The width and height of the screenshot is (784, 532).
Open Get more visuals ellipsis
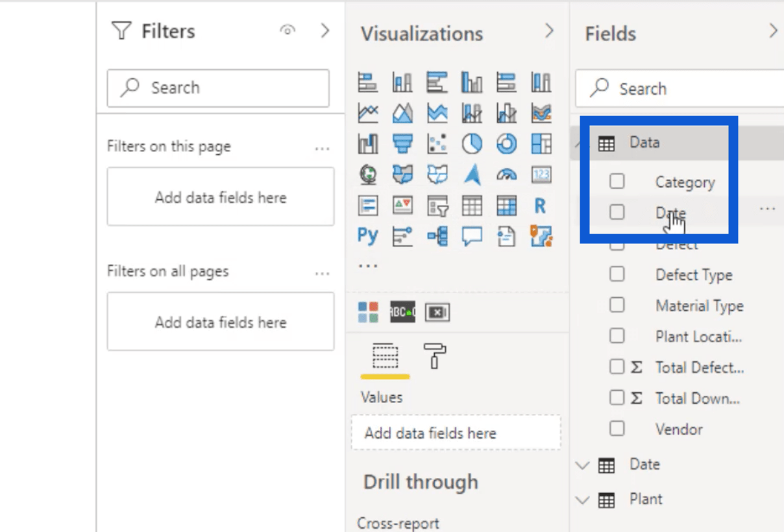click(x=368, y=265)
